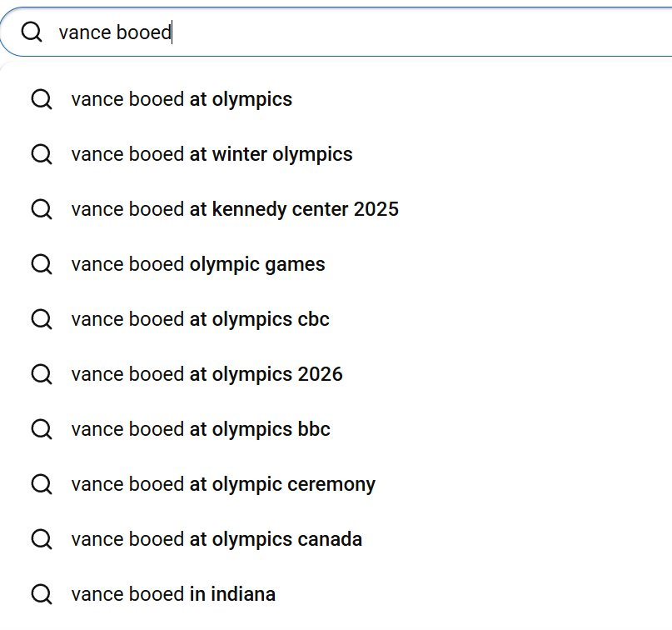
Task: Click magnifier icon beside "at olympics" suggestion
Action: (41, 100)
